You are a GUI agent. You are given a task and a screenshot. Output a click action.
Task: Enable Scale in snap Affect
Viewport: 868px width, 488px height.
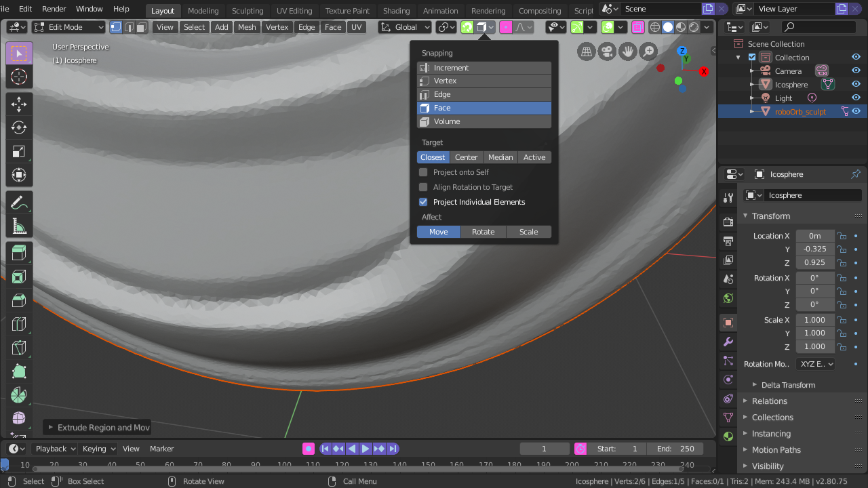pyautogui.click(x=529, y=232)
